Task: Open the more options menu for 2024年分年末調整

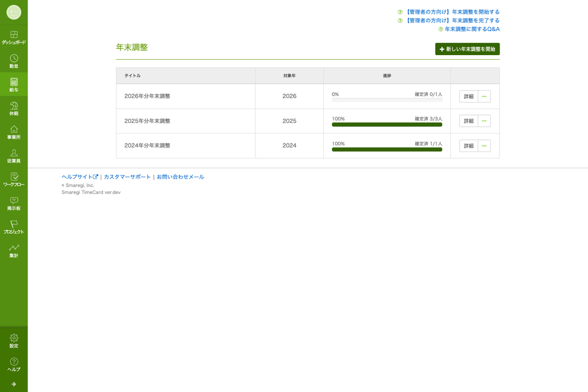Action: (484, 146)
